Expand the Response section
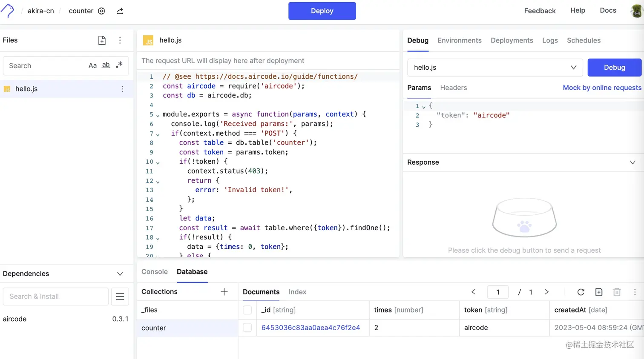This screenshot has height=359, width=644. (633, 162)
